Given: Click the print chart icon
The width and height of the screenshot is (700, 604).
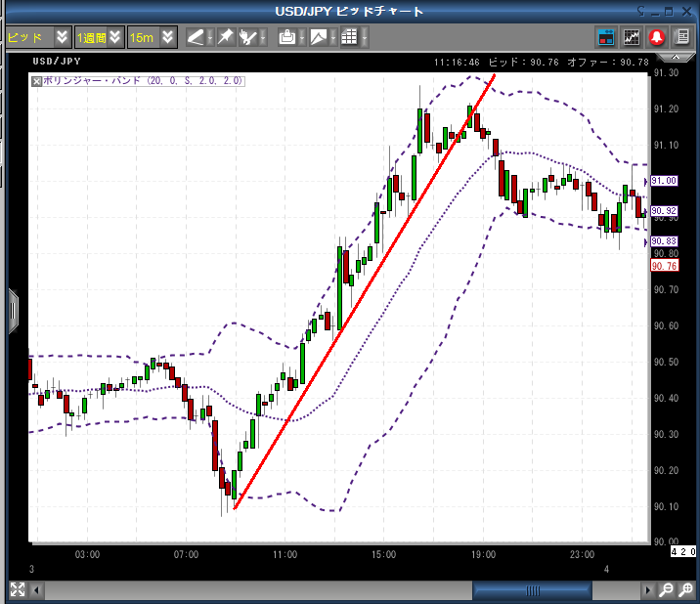Looking at the screenshot, I should (x=286, y=37).
